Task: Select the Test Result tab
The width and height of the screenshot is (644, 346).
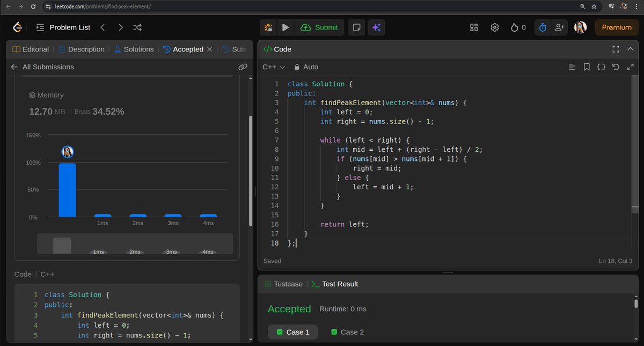Action: click(x=334, y=284)
